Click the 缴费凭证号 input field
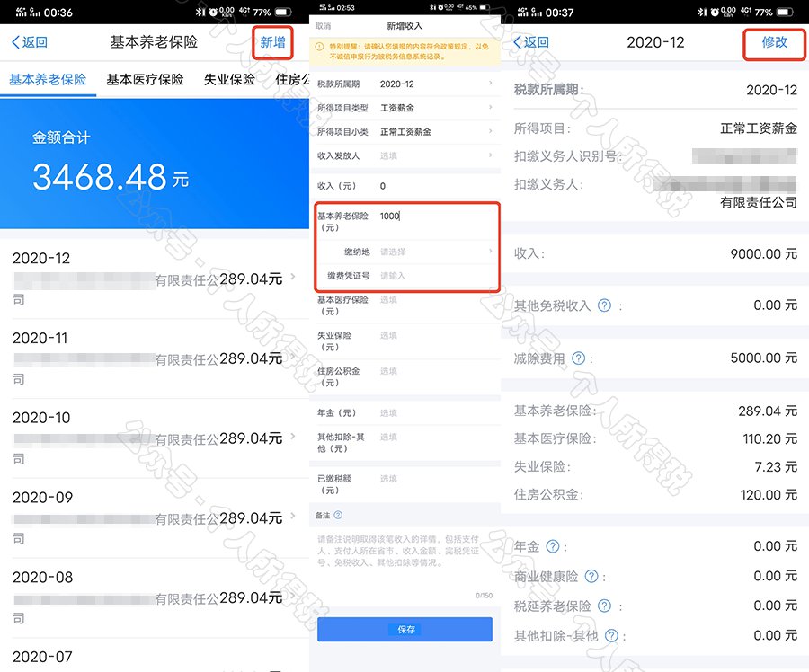Viewport: 809px width, 672px height. [x=407, y=276]
